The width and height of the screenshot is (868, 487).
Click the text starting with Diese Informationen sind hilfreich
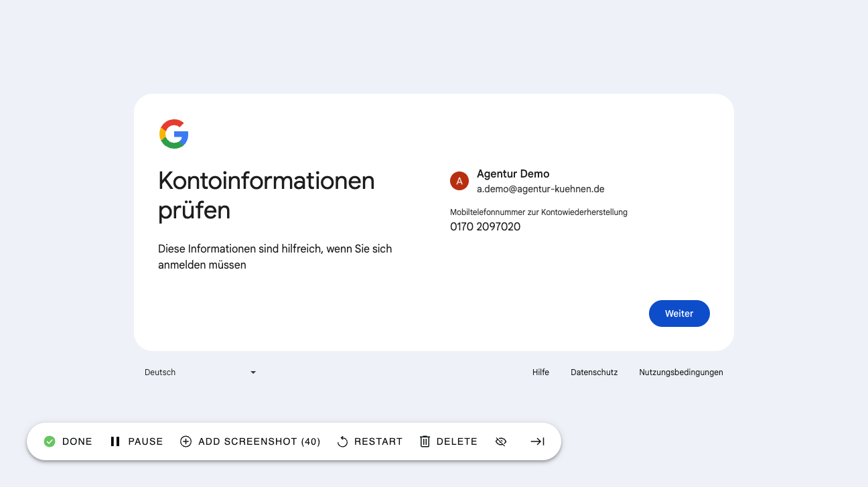click(x=275, y=257)
